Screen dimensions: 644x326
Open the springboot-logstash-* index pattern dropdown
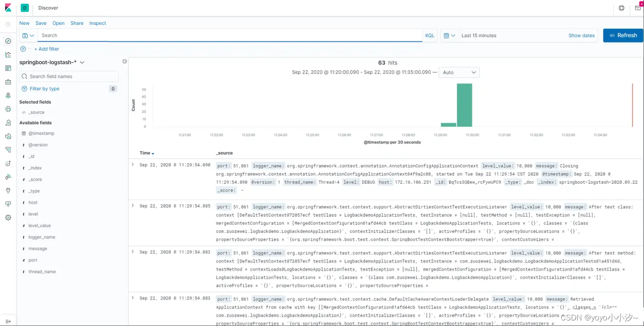(x=52, y=62)
